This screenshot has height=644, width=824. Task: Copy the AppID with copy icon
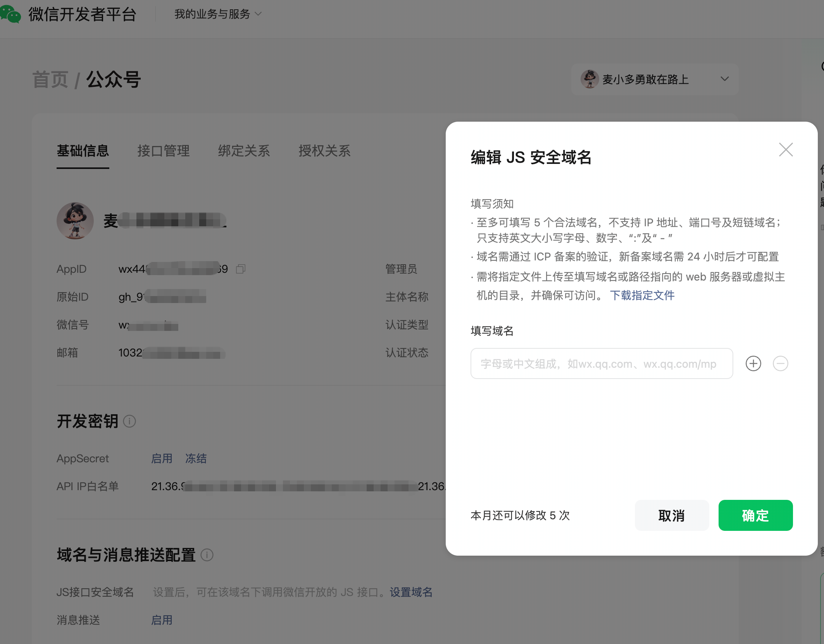tap(241, 269)
